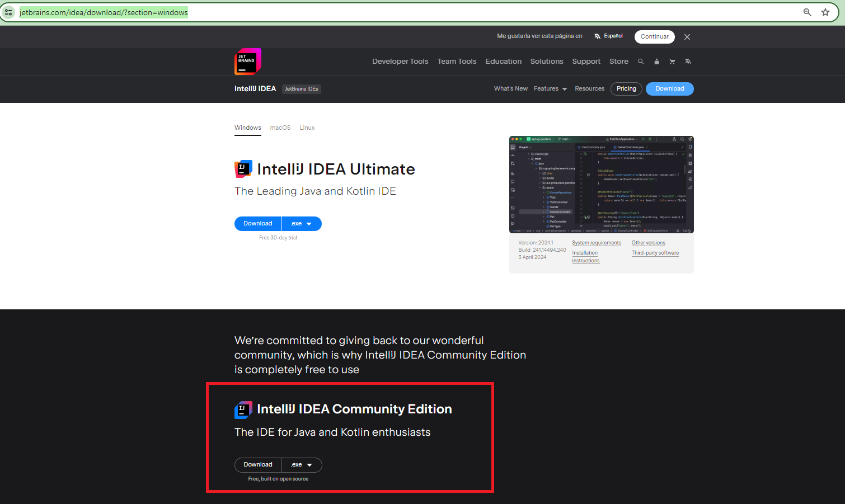Click the Pricing button
This screenshot has height=504, width=845.
tap(626, 89)
